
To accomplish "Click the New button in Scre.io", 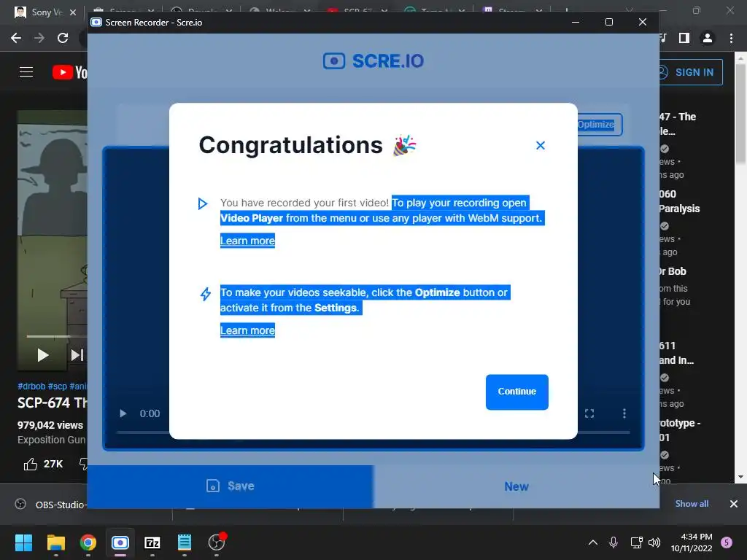I will pos(516,486).
